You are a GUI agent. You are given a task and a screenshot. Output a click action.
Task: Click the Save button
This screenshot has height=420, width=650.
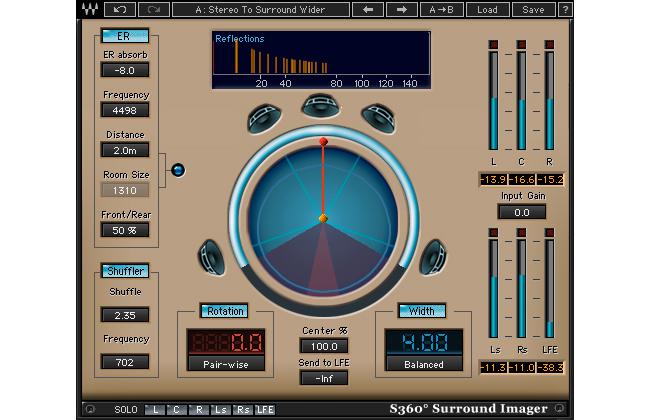coord(533,10)
